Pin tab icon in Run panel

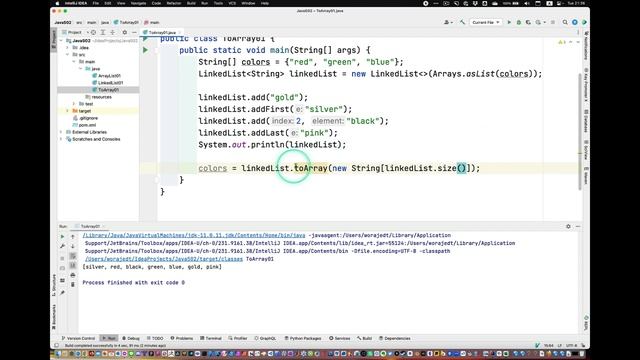(62, 293)
